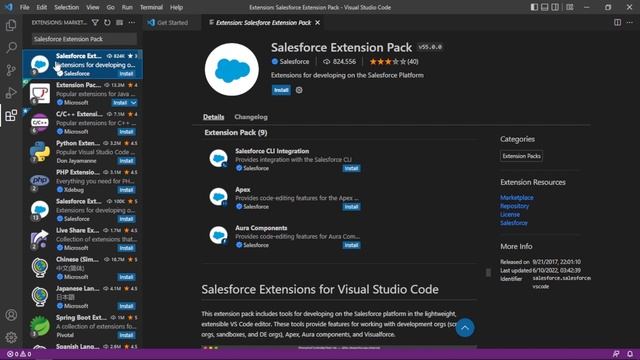Toggle secondary side bar layout icon
The height and width of the screenshot is (360, 640).
tap(555, 7)
